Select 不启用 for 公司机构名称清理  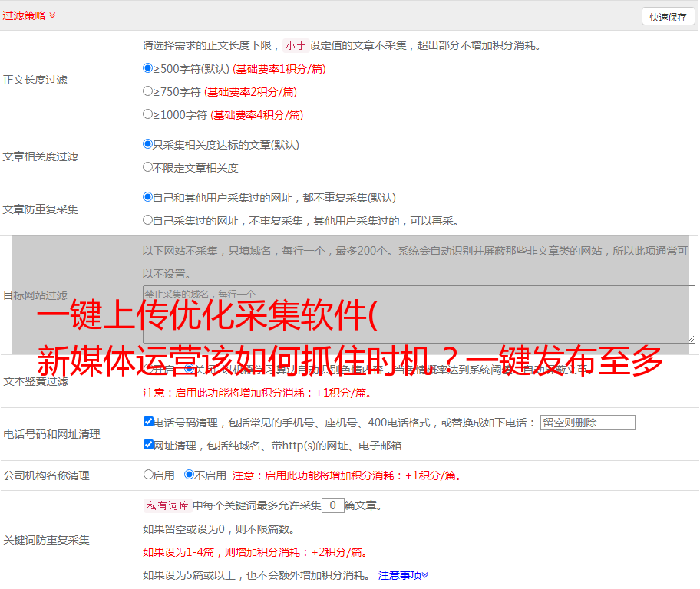[x=189, y=475]
